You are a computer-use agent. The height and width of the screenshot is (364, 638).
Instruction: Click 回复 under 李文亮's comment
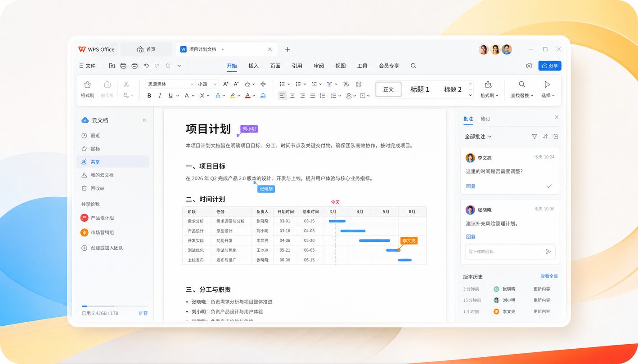pos(471,186)
